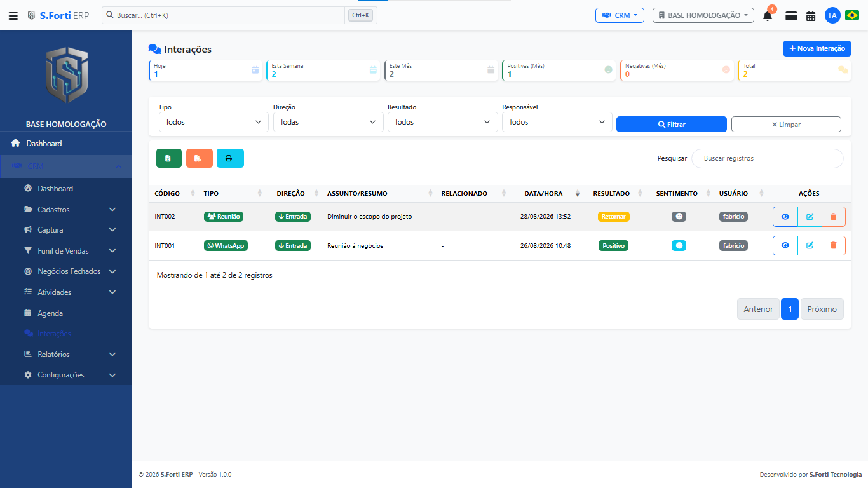This screenshot has width=868, height=488.
Task: Edit interaction INT002 with pencil icon
Action: point(810,217)
